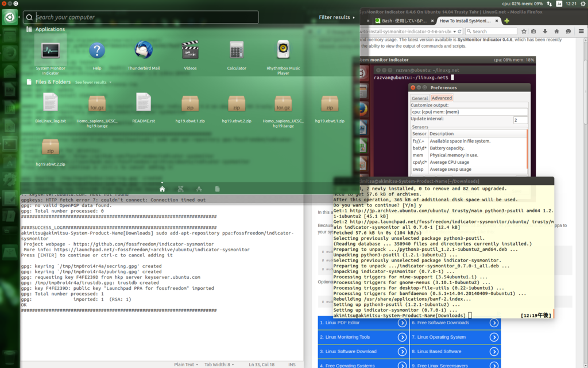Open the clock showing 12:21
Image resolution: width=588 pixels, height=368 pixels.
tap(571, 4)
